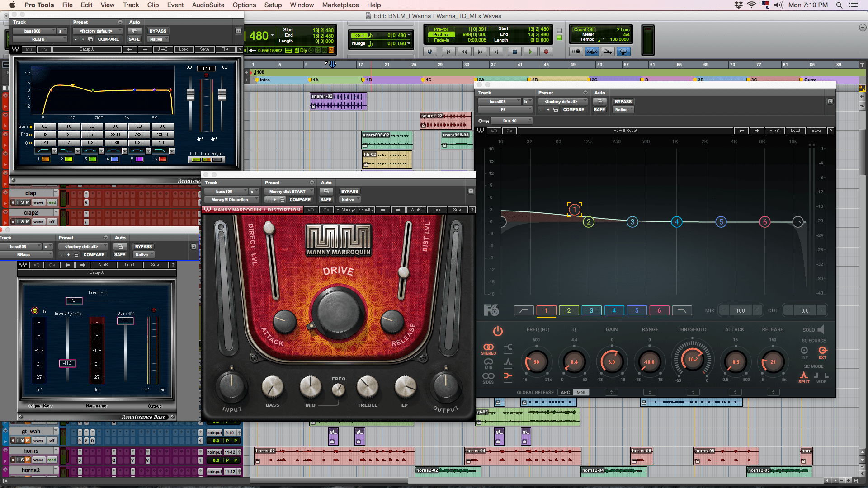
Task: Open the Marketplace menu
Action: click(340, 5)
